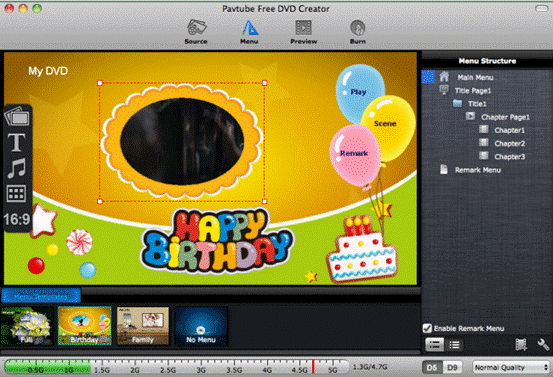
Task: Click the Menu Structure panel header
Action: point(487,61)
